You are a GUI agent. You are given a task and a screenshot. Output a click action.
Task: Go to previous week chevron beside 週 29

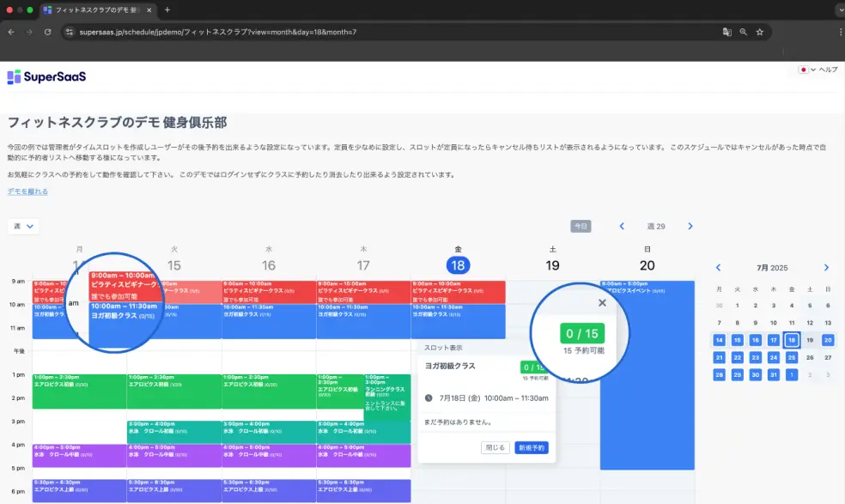[x=622, y=227]
